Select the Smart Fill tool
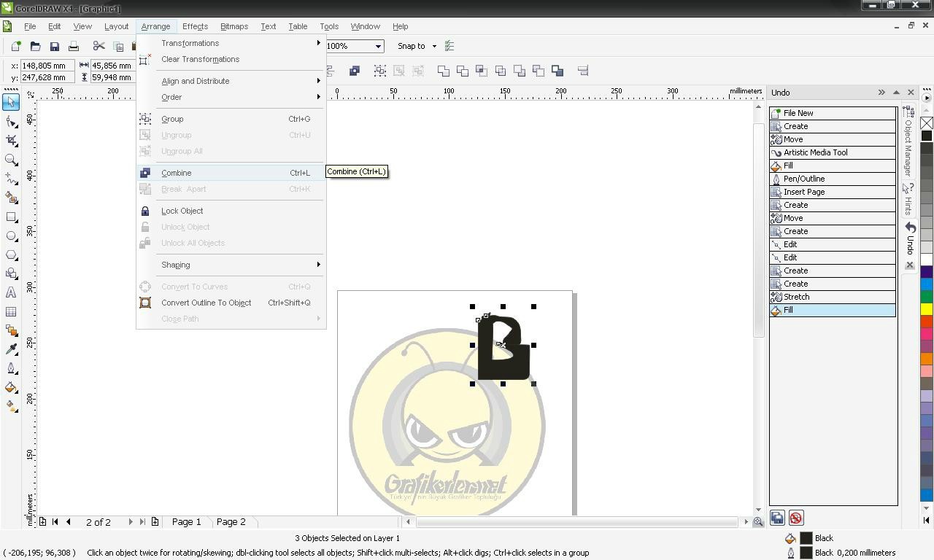934x560 pixels. 11,197
